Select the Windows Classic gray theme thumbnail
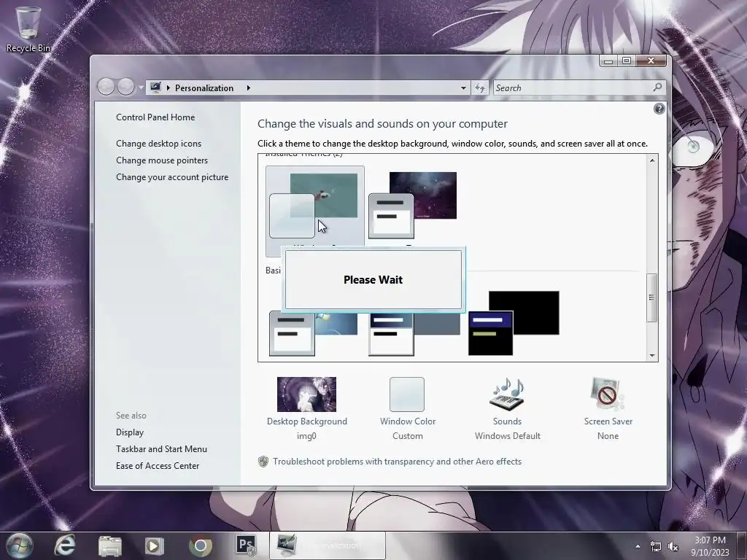This screenshot has height=560, width=747. click(414, 333)
